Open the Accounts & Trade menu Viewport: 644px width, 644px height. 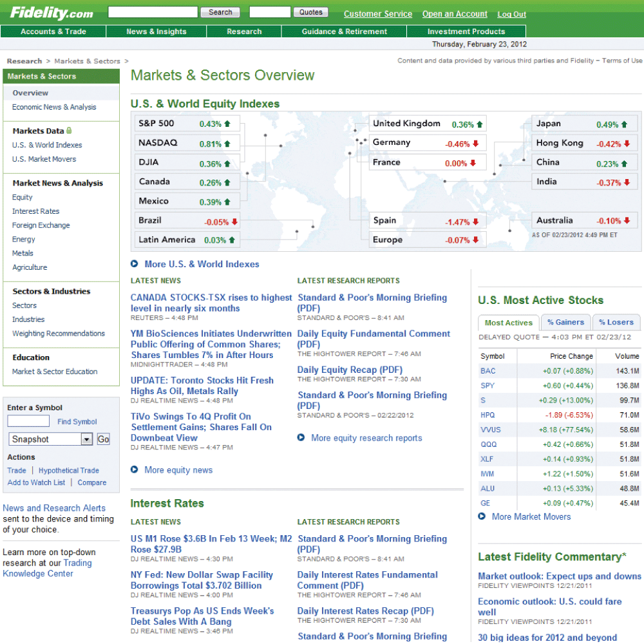coord(53,32)
